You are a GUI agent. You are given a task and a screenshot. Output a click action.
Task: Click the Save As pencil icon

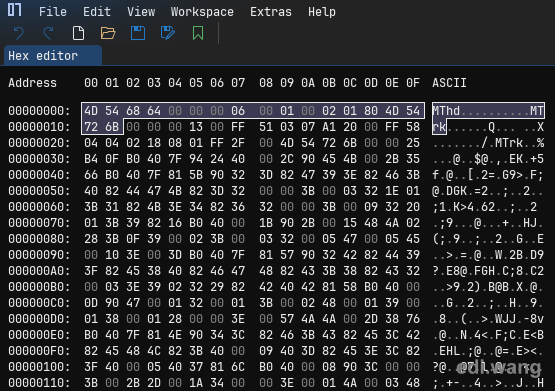click(168, 33)
